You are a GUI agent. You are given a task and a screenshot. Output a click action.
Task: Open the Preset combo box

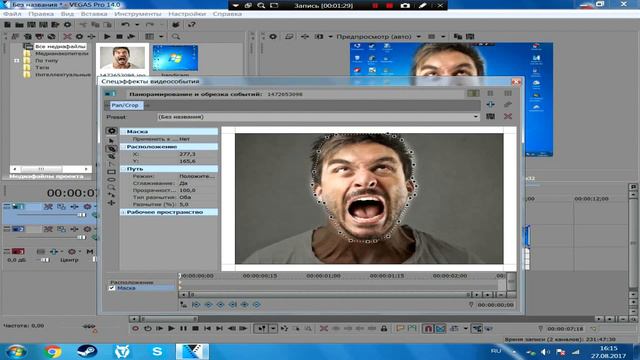[x=318, y=117]
